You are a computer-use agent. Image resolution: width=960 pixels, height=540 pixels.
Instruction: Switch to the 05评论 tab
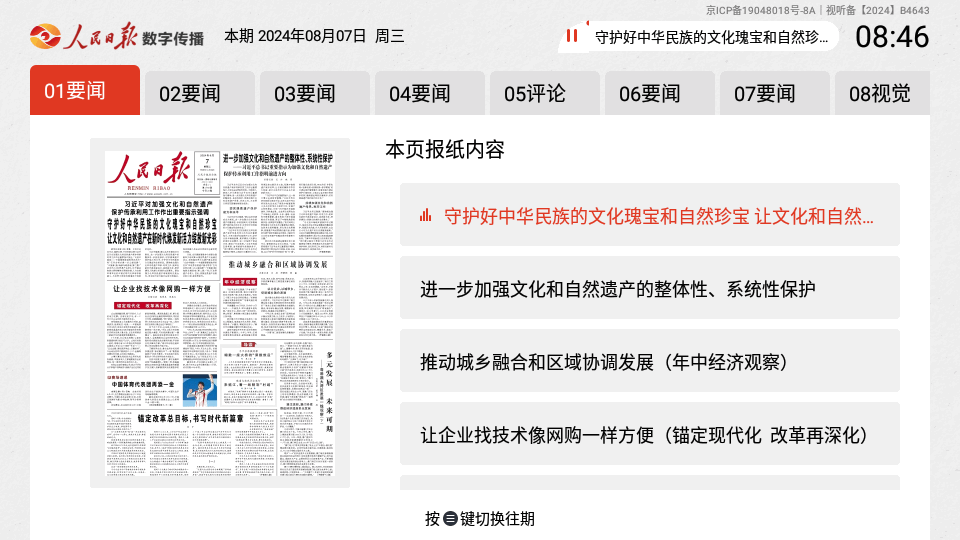click(x=545, y=94)
